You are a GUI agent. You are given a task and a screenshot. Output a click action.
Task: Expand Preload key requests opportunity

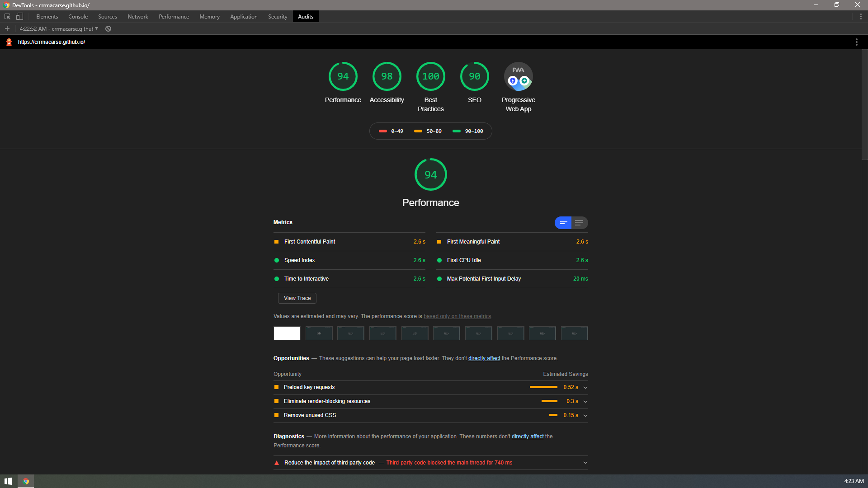tap(585, 388)
